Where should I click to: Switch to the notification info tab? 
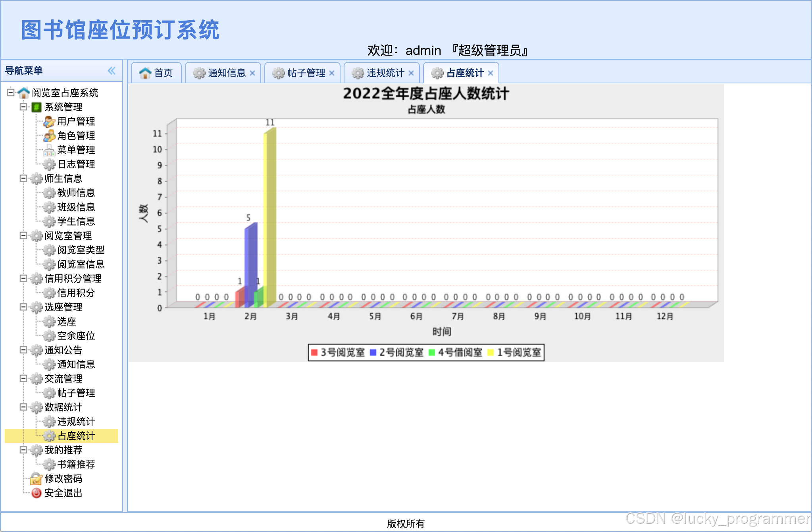pos(226,73)
